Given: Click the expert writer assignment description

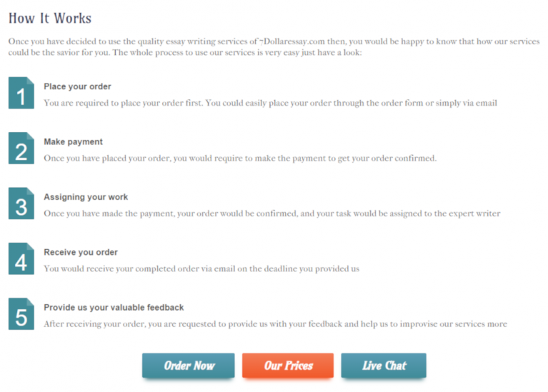Looking at the screenshot, I should click(271, 213).
